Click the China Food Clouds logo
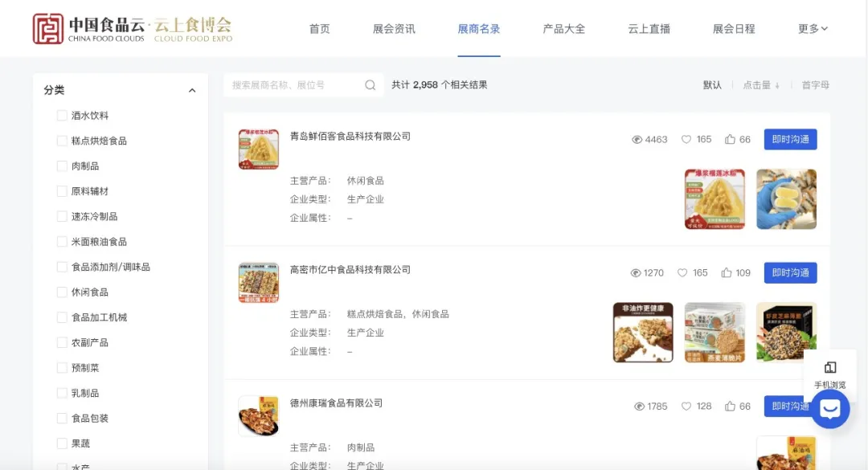This screenshot has width=868, height=470. (x=133, y=29)
